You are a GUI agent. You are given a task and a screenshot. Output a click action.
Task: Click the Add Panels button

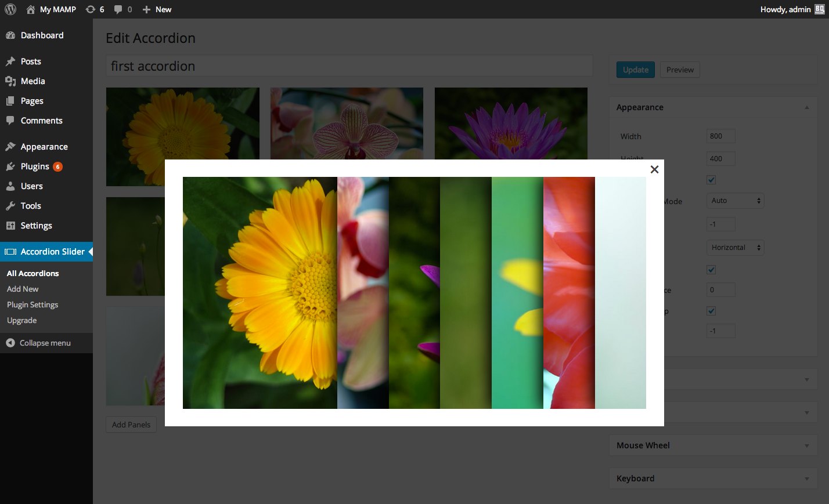pyautogui.click(x=131, y=425)
